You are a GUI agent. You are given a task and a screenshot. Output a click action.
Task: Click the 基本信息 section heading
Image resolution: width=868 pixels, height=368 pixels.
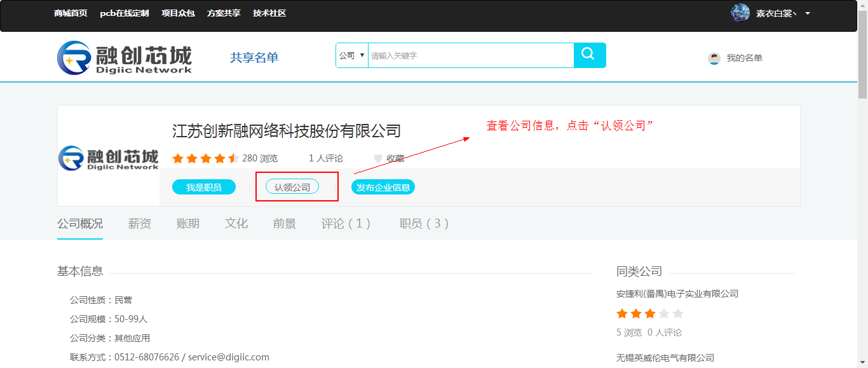pyautogui.click(x=80, y=271)
